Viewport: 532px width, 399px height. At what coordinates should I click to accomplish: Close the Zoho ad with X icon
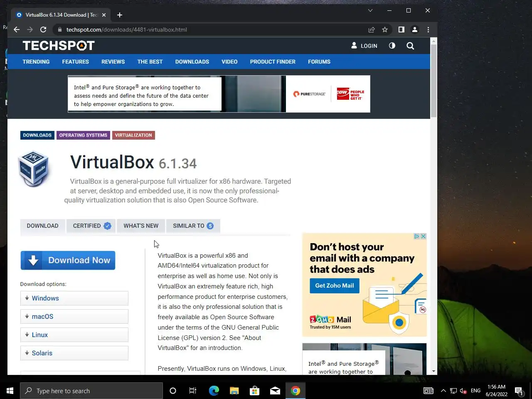pyautogui.click(x=423, y=236)
